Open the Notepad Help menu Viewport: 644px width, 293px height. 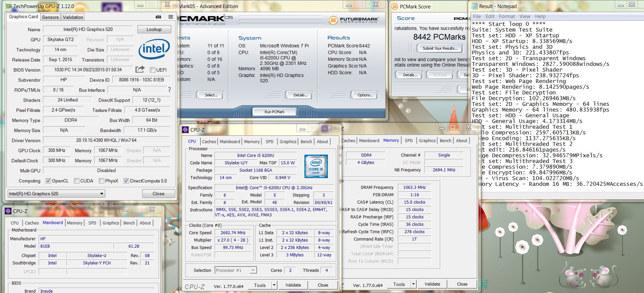[540, 16]
